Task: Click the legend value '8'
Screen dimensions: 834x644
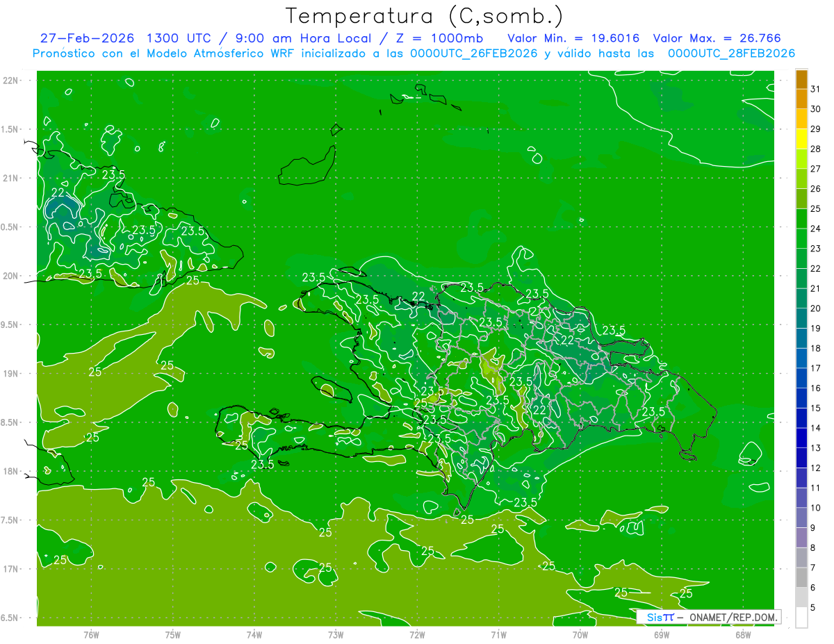Action: coord(814,547)
